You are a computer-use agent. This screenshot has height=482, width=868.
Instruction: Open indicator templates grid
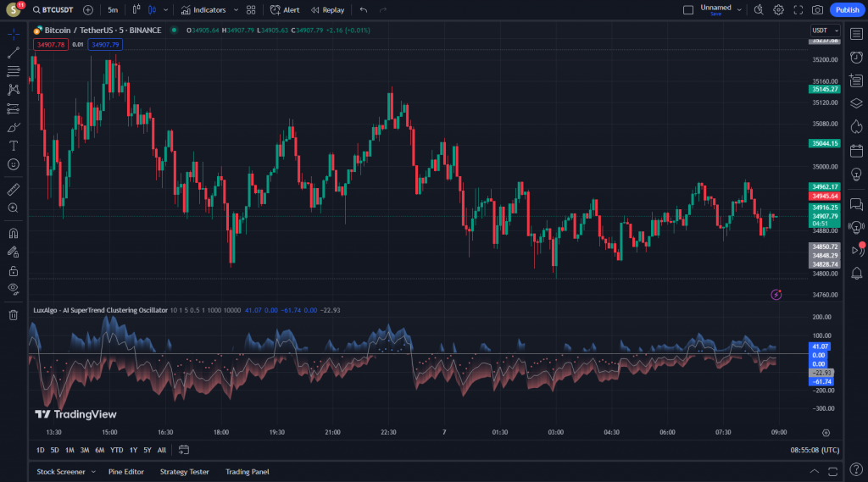251,10
